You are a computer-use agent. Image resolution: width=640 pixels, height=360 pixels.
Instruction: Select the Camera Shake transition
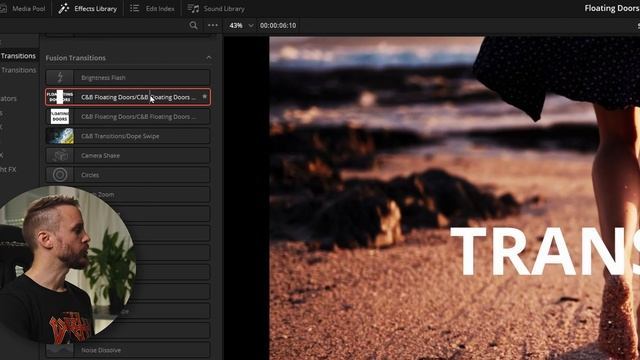coord(128,156)
